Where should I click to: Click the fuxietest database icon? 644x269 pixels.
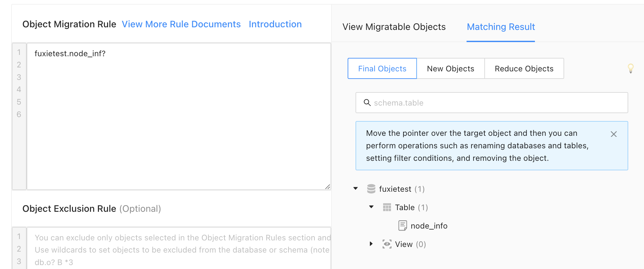(371, 189)
